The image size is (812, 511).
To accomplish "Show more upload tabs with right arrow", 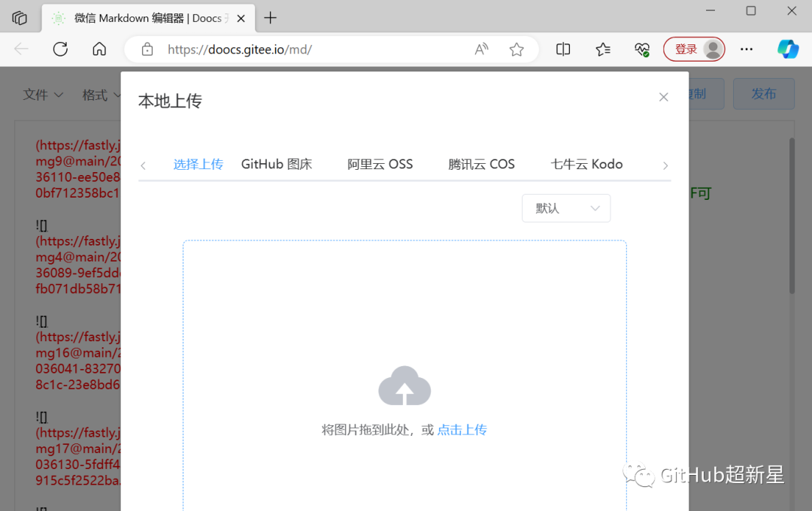I will (665, 165).
